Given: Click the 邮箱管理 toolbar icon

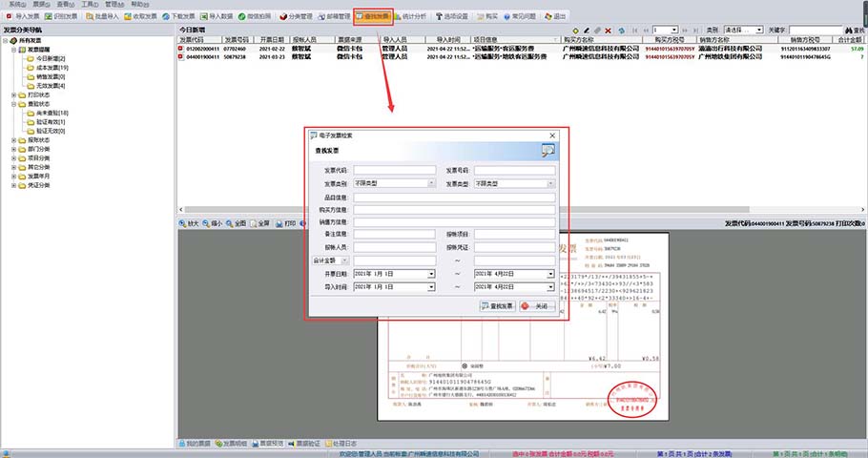Looking at the screenshot, I should click(x=328, y=16).
